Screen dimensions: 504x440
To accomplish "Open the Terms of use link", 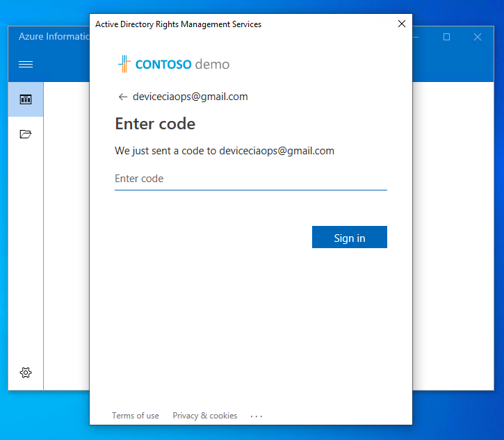I will [136, 416].
